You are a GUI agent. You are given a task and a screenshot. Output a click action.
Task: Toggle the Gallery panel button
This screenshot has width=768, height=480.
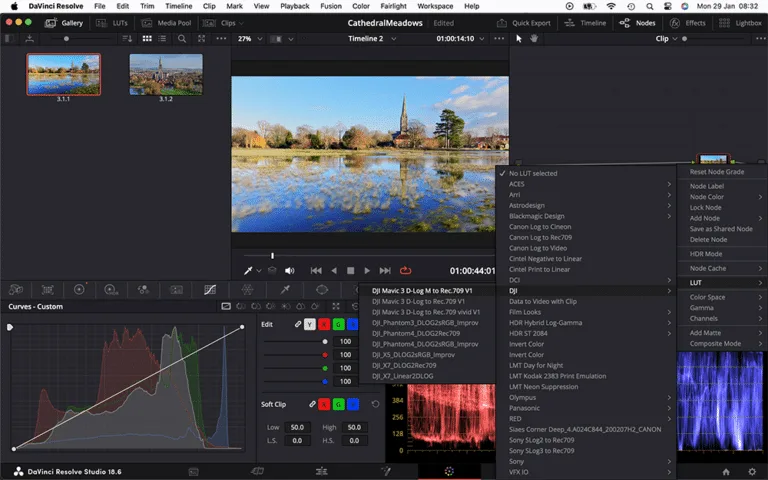pyautogui.click(x=64, y=23)
